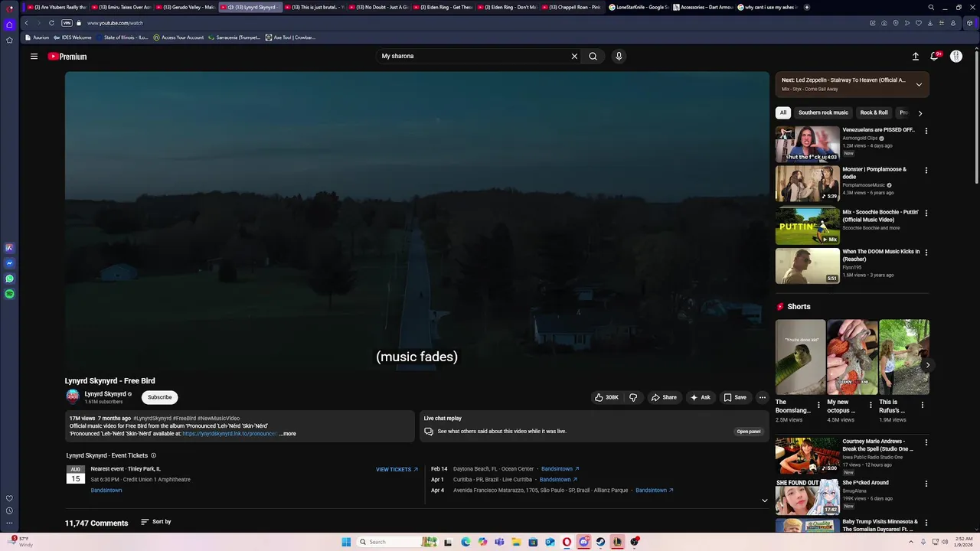Like the Free Bird video

[x=608, y=397]
